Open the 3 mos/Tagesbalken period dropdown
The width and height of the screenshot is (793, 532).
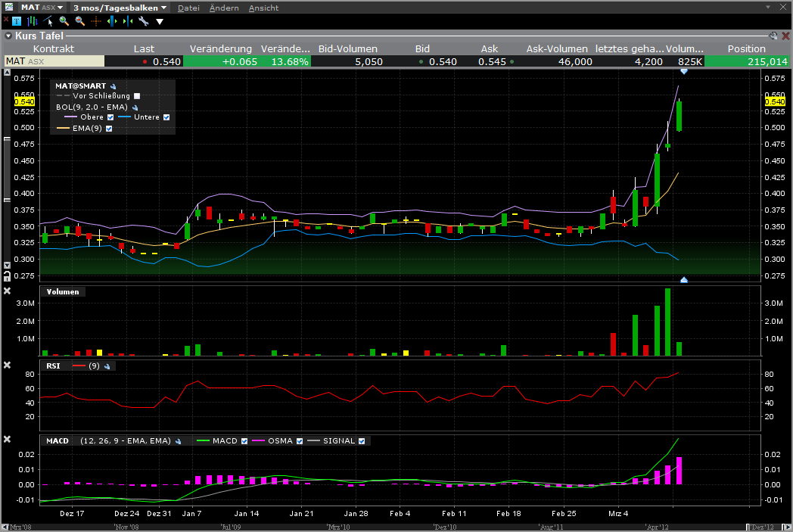pyautogui.click(x=120, y=8)
